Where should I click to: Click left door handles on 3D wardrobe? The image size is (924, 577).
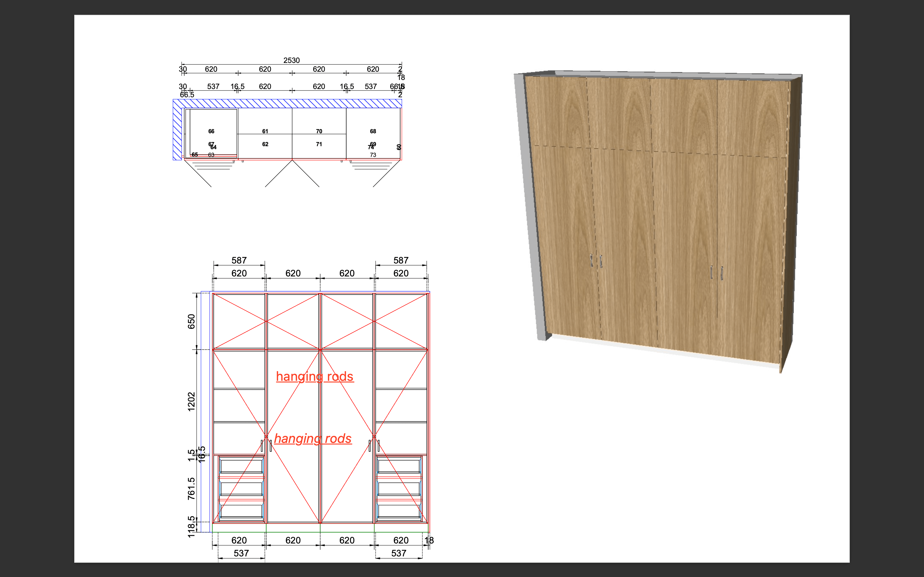pyautogui.click(x=596, y=261)
